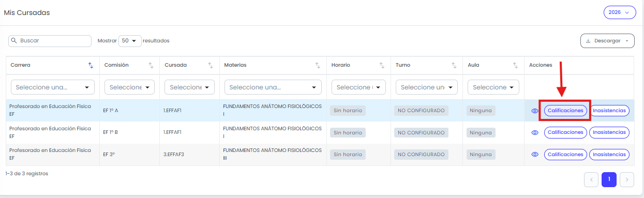
Task: Sort by the Aula column
Action: point(516,65)
